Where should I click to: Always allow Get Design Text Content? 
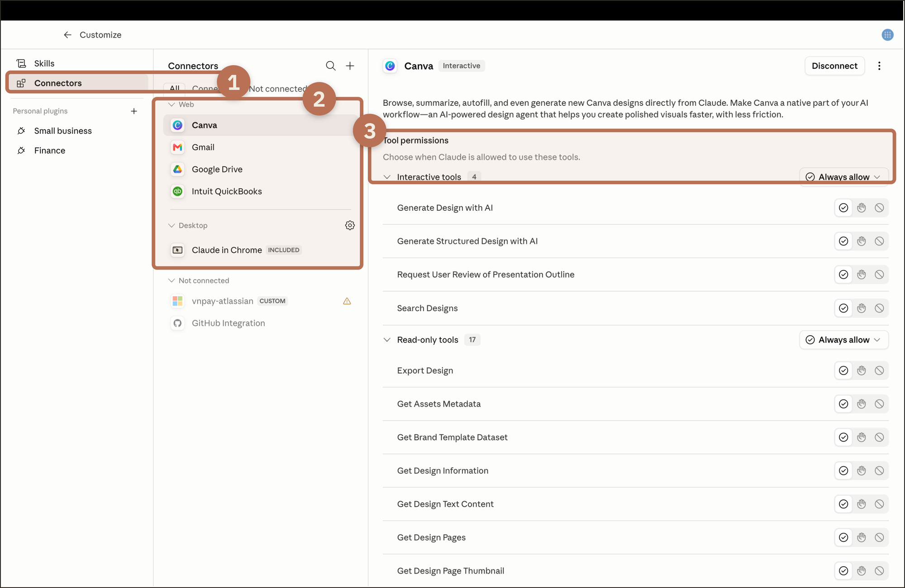point(843,504)
